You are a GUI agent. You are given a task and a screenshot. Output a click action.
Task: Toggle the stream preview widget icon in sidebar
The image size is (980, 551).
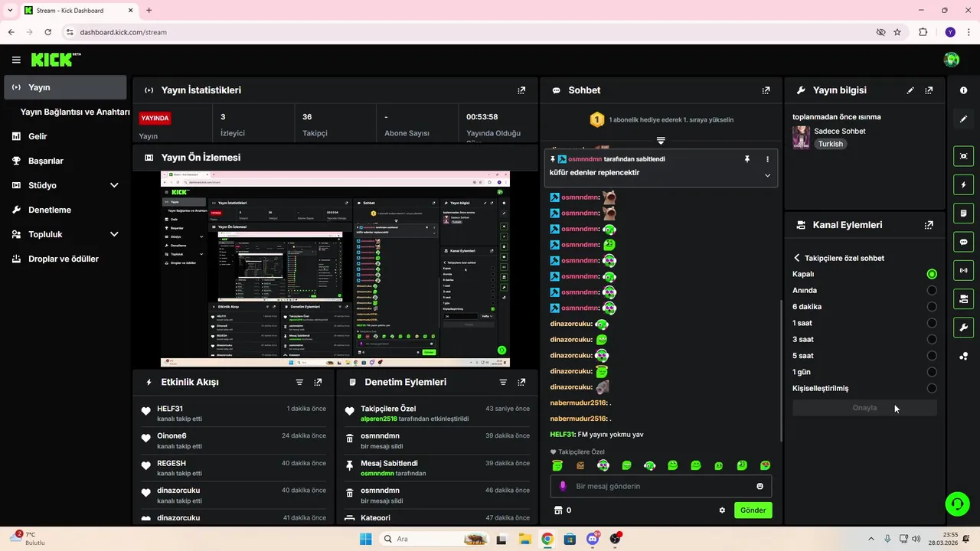coord(963,156)
